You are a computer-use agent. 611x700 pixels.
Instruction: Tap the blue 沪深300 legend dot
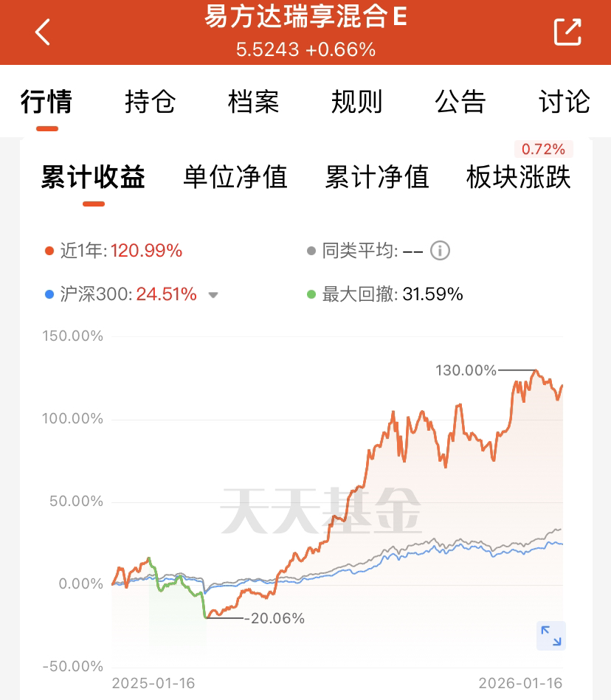[49, 295]
